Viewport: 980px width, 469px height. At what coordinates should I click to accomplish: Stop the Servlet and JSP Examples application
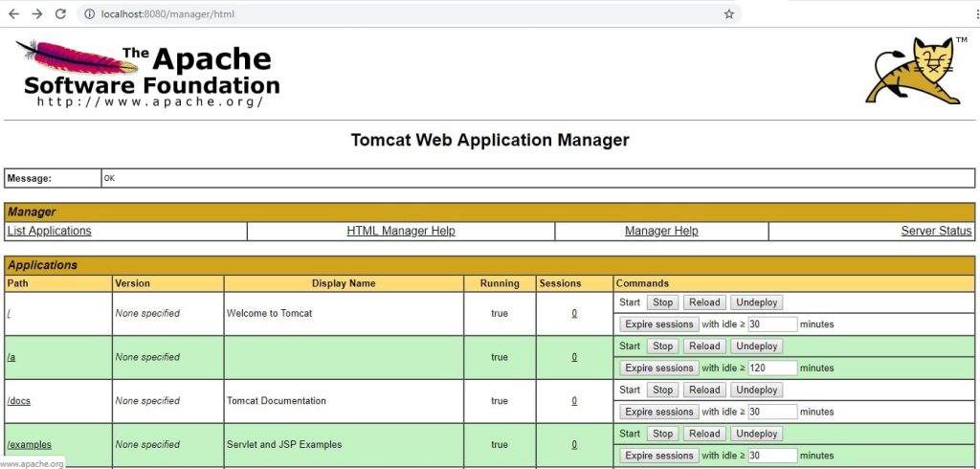[x=662, y=434]
